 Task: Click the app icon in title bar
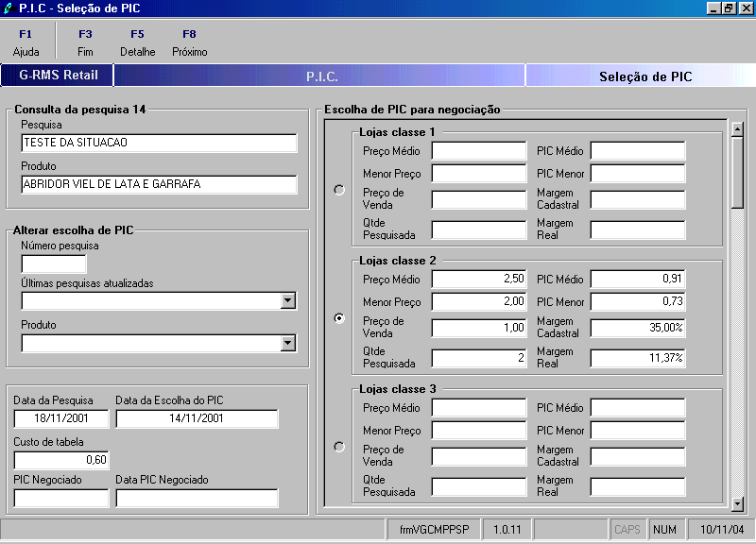point(9,8)
